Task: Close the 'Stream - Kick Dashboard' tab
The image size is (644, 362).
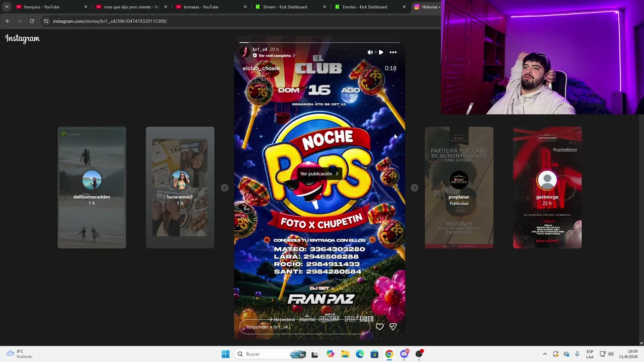Action: point(325,7)
